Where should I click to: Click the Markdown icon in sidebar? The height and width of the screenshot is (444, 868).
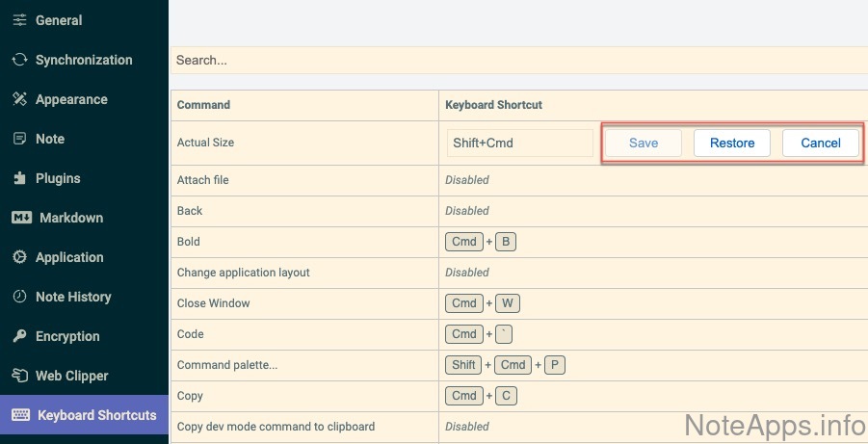pos(21,218)
